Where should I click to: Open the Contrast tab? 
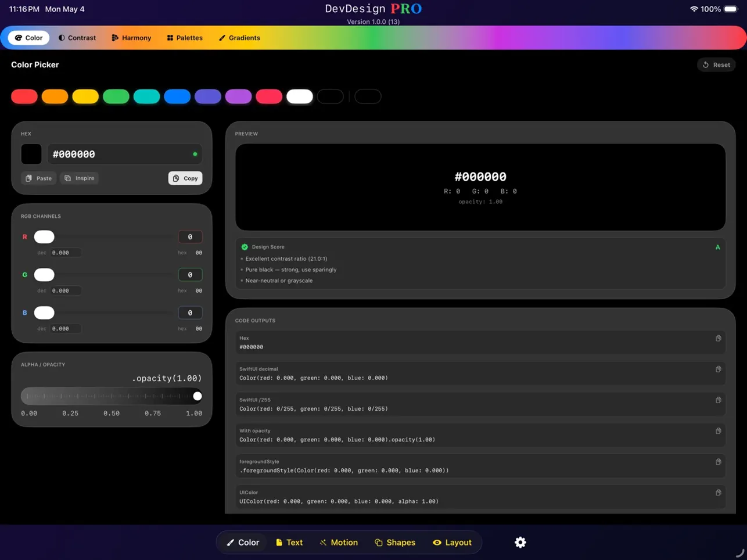[x=77, y=38]
